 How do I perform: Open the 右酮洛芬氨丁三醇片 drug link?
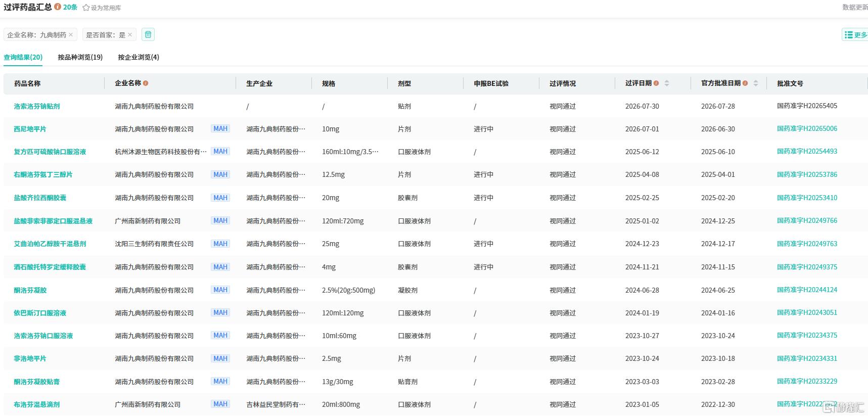click(43, 174)
